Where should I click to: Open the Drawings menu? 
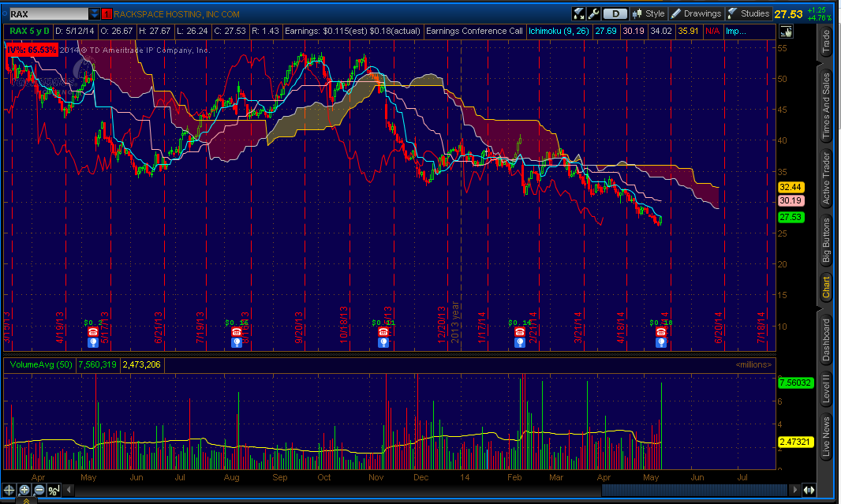[x=697, y=14]
